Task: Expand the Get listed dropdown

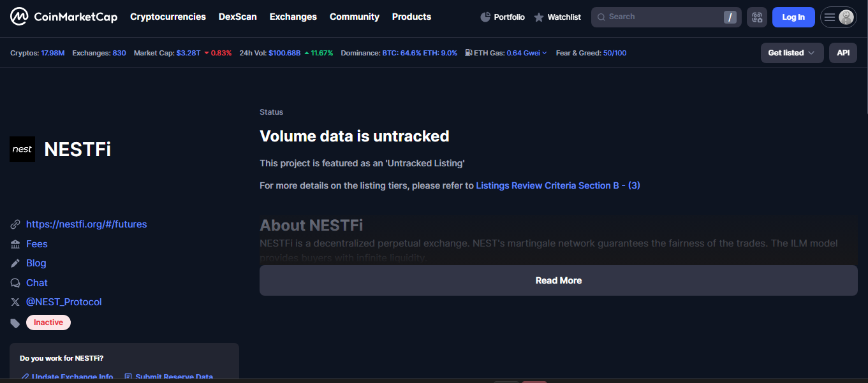Action: point(792,53)
